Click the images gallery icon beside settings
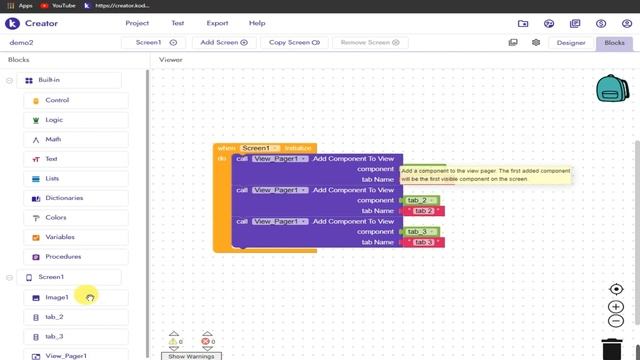Image resolution: width=640 pixels, height=360 pixels. click(x=513, y=42)
